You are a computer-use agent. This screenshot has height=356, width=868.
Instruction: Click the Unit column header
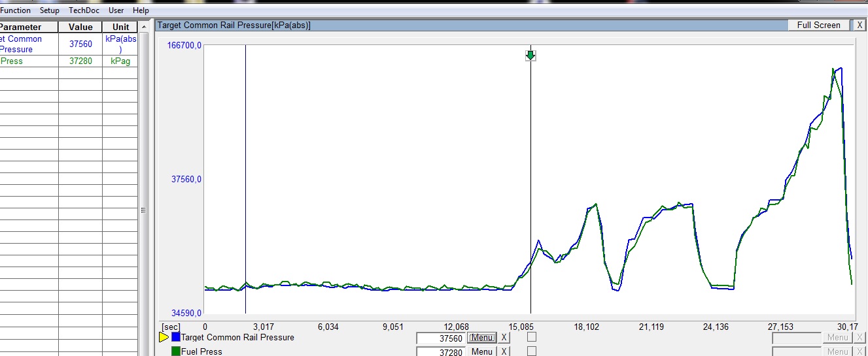[x=120, y=27]
